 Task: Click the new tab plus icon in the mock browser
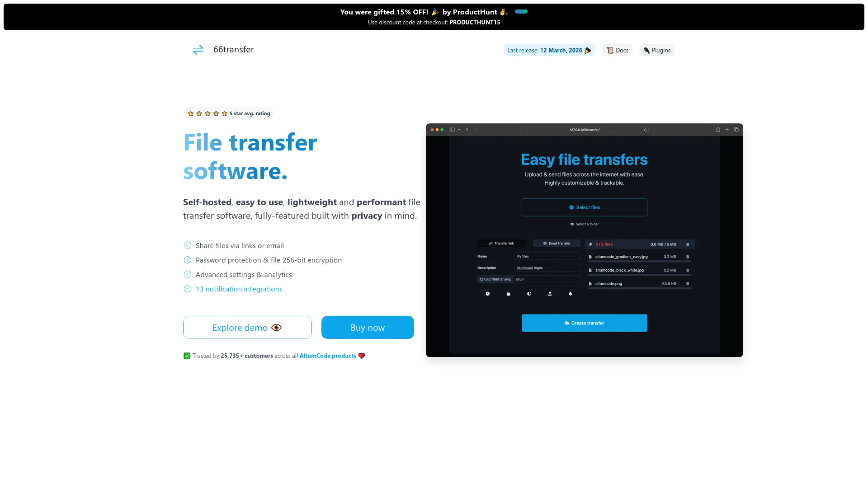coord(727,130)
